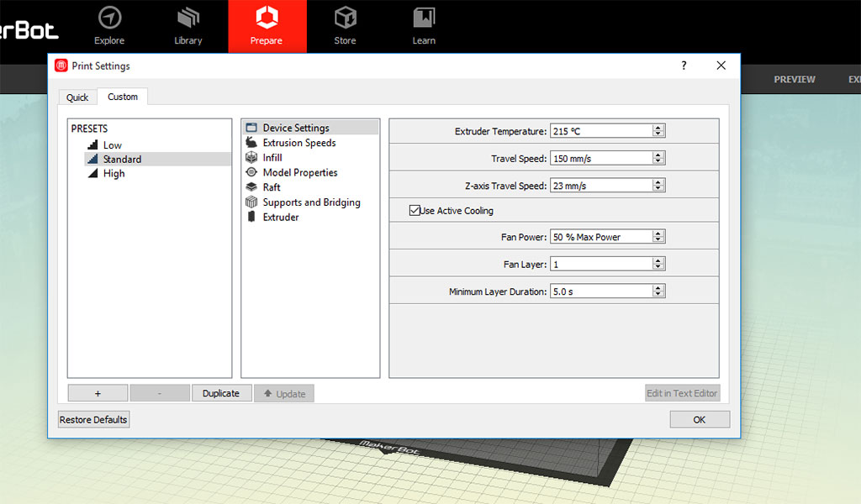Click the Infill cube icon
This screenshot has height=504, width=861.
(251, 157)
